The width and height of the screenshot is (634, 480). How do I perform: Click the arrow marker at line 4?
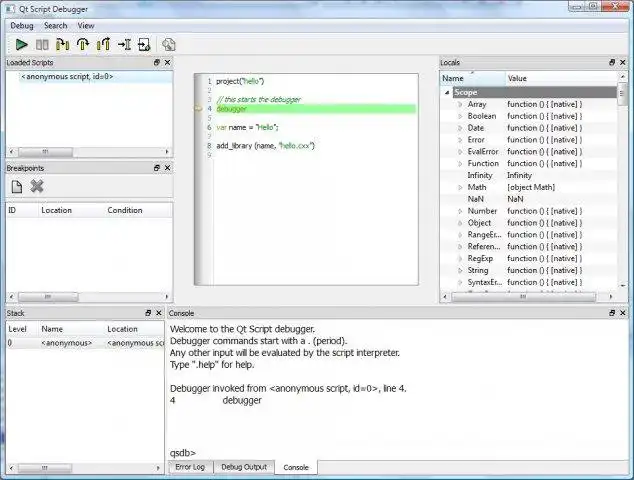coord(198,108)
